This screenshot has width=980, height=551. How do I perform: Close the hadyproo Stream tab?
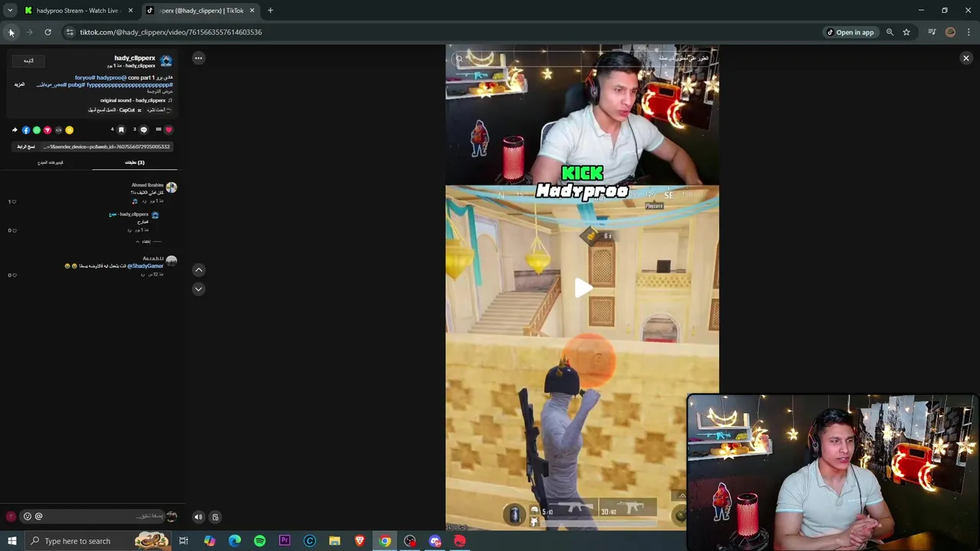click(x=130, y=11)
